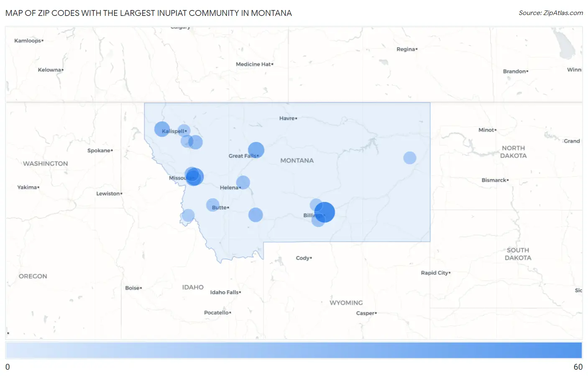This screenshot has height=376, width=588.
Task: Click the lone bubble in eastern Montana
Action: click(x=410, y=158)
